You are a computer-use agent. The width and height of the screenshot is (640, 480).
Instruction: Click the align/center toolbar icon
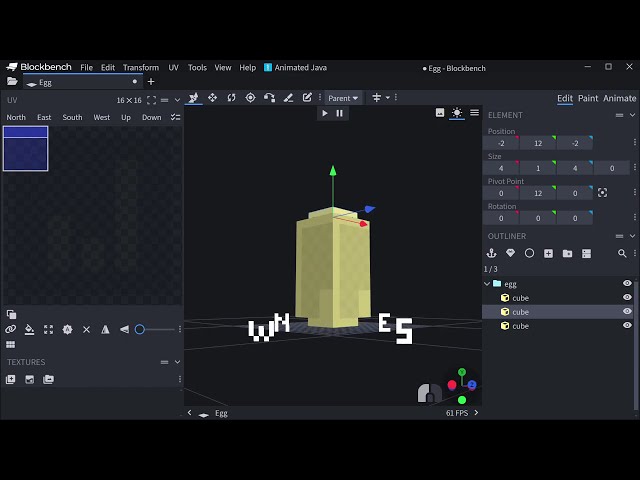pos(376,98)
